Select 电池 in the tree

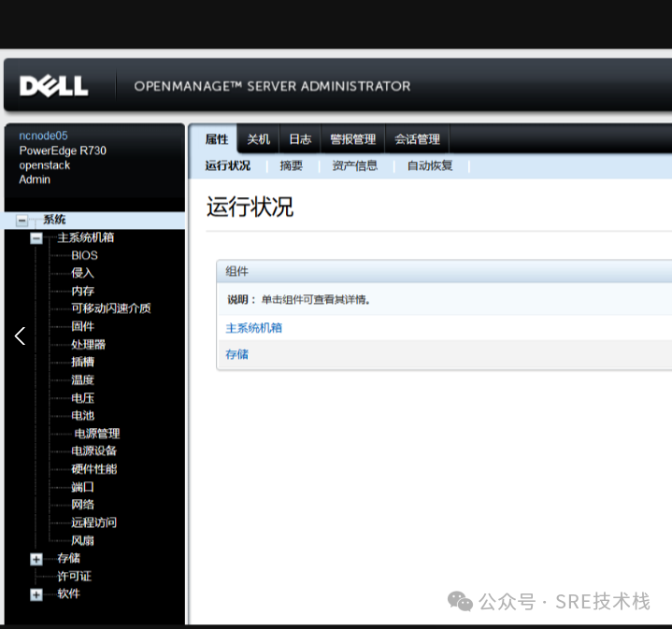point(82,416)
